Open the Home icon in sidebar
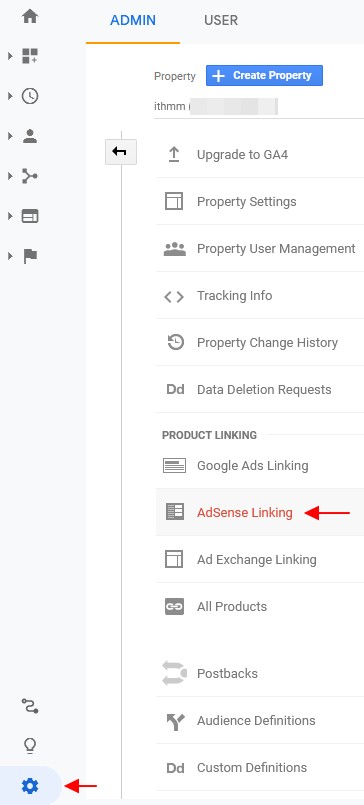The width and height of the screenshot is (364, 805). click(x=30, y=16)
